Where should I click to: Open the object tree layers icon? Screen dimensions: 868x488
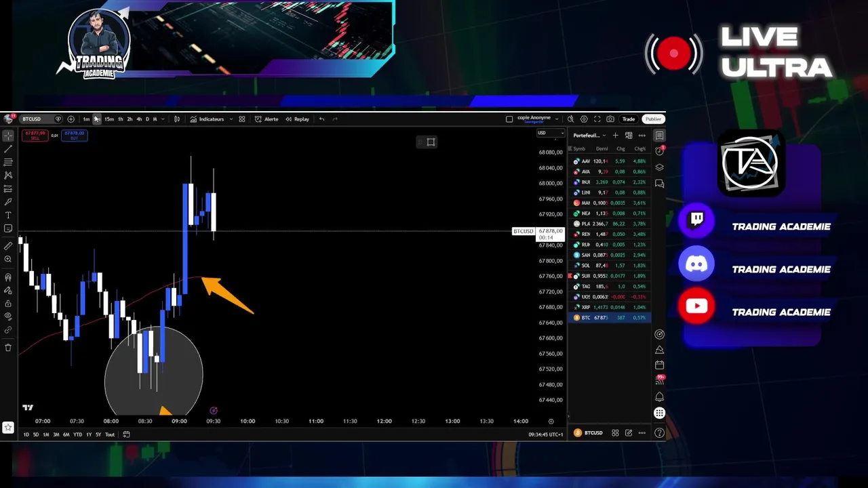click(659, 167)
